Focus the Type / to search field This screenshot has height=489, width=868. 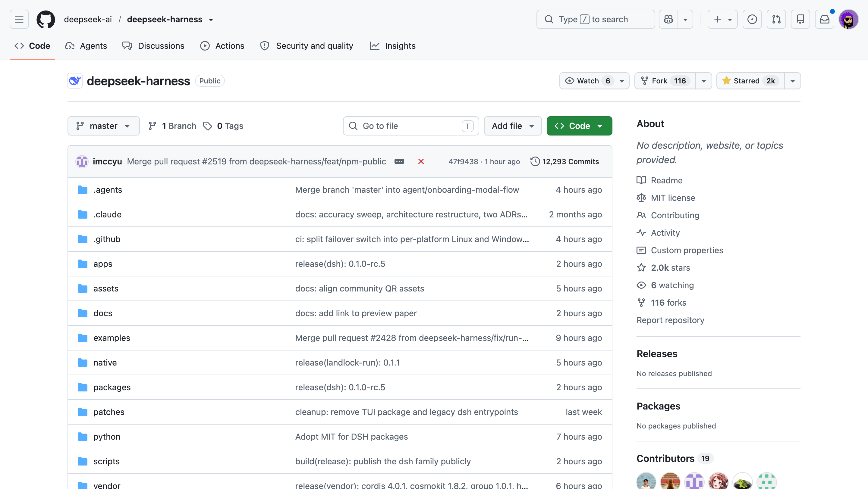596,19
